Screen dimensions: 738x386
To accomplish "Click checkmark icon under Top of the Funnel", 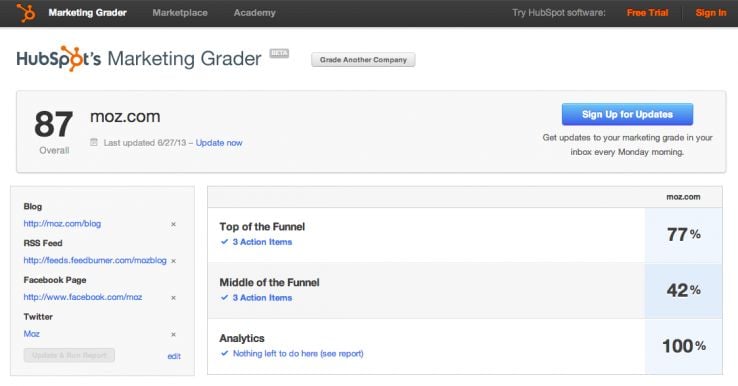I will [x=225, y=242].
